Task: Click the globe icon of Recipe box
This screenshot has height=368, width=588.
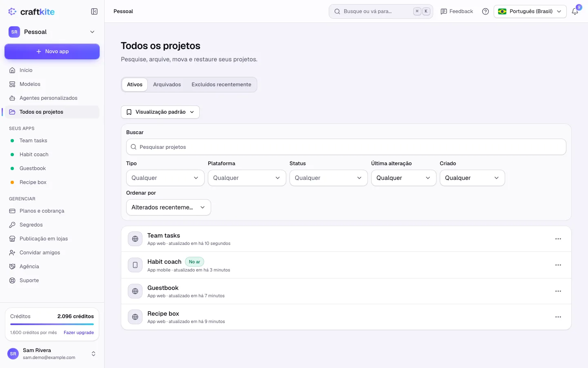Action: (135, 317)
